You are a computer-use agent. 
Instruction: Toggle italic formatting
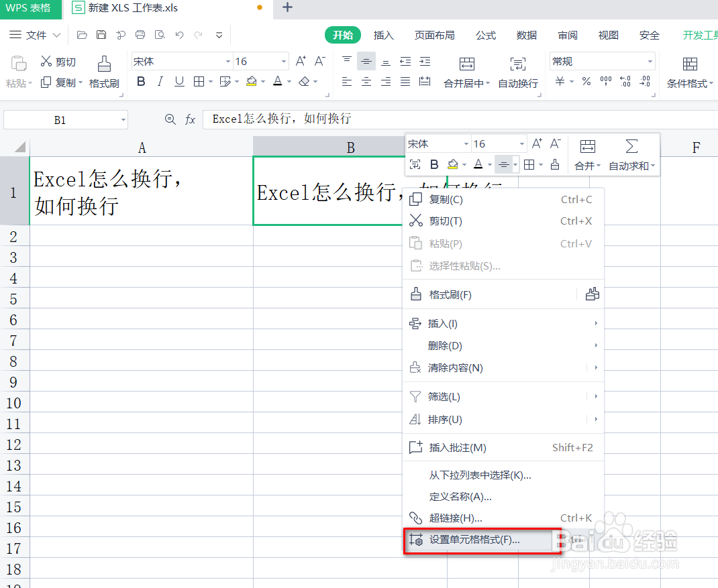tap(160, 82)
